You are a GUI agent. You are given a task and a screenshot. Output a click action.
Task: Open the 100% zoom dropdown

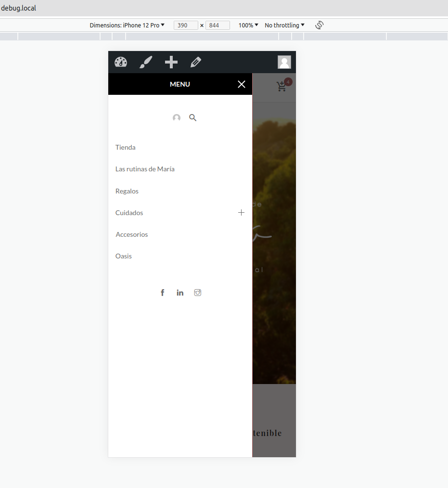[248, 25]
